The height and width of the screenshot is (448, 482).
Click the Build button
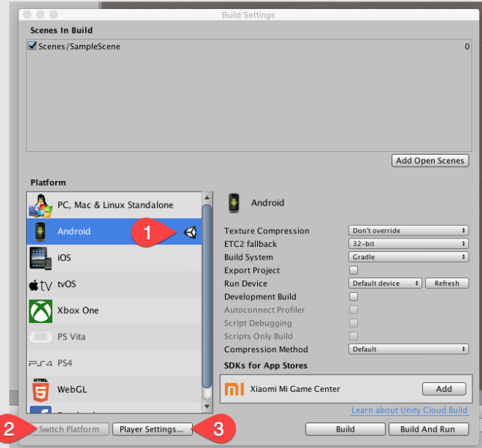[x=345, y=429]
